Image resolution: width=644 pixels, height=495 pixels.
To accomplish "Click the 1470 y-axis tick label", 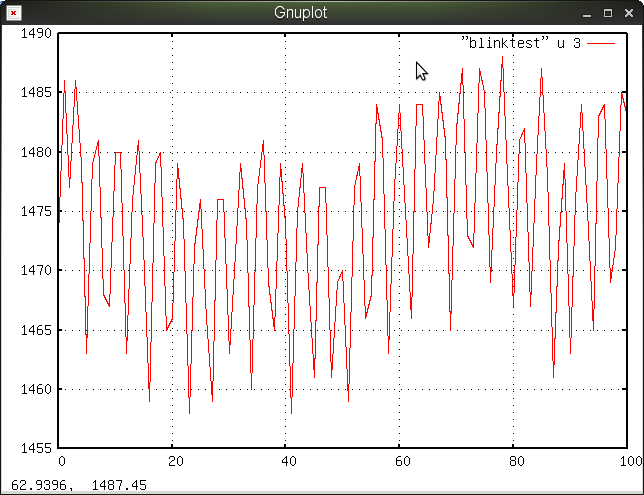I will pyautogui.click(x=35, y=270).
